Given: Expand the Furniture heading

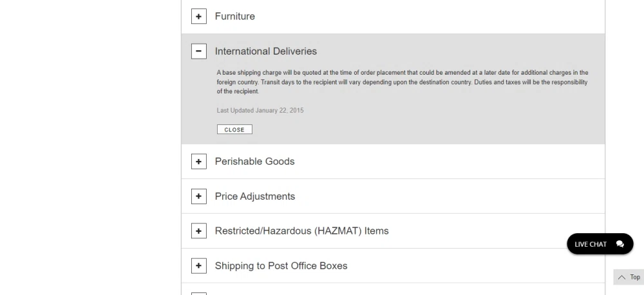Looking at the screenshot, I should point(235,17).
